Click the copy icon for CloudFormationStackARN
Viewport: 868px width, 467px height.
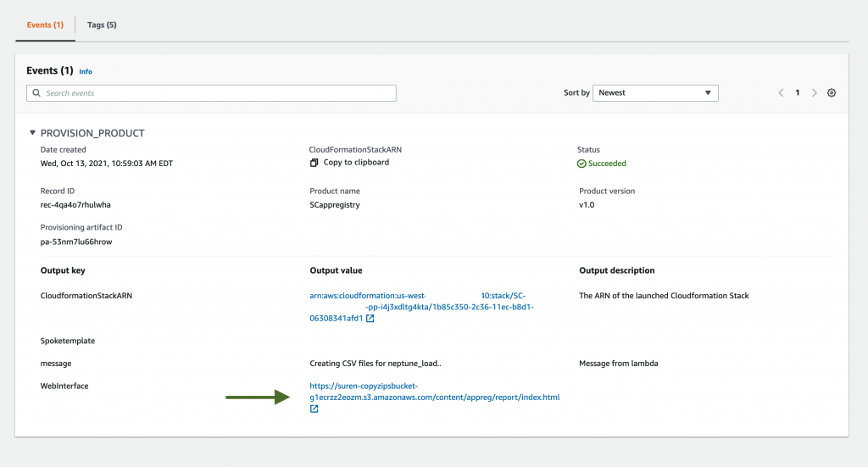314,163
